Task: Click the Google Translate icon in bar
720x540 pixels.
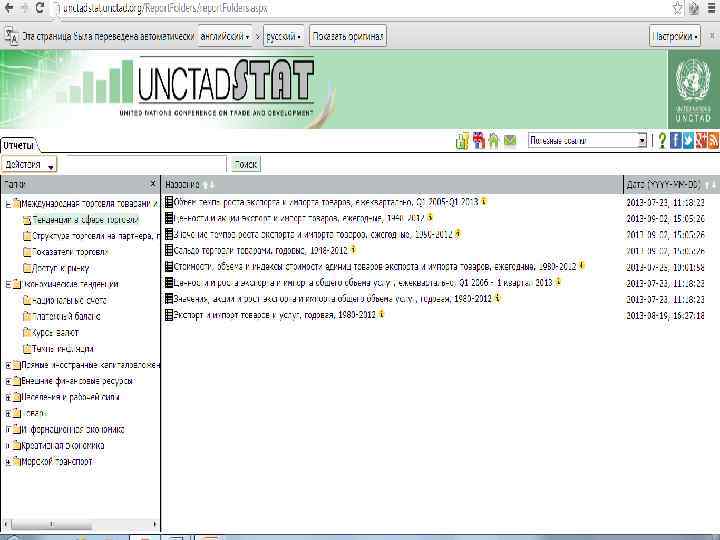Action: (11, 36)
